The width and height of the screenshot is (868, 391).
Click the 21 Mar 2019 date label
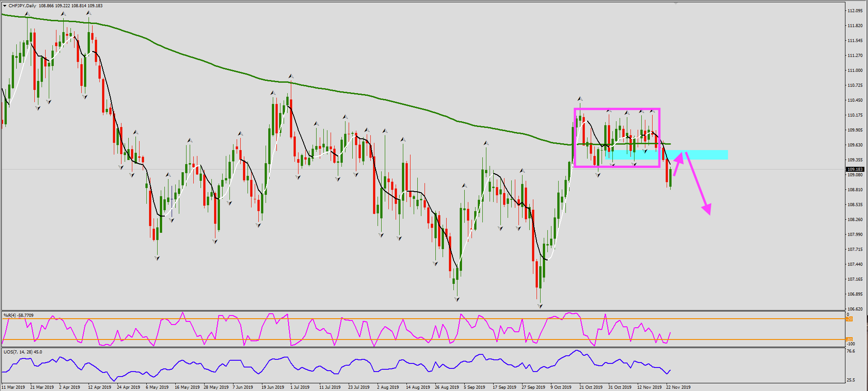[x=42, y=387]
